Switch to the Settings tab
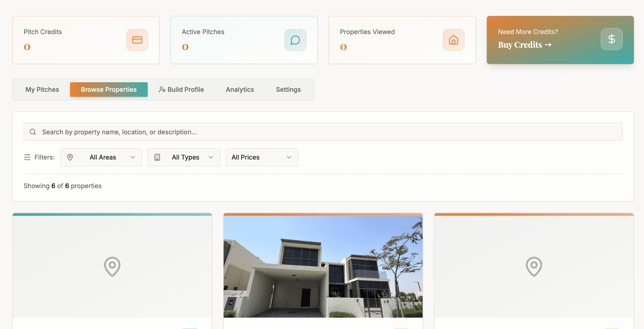The image size is (644, 329). point(288,90)
